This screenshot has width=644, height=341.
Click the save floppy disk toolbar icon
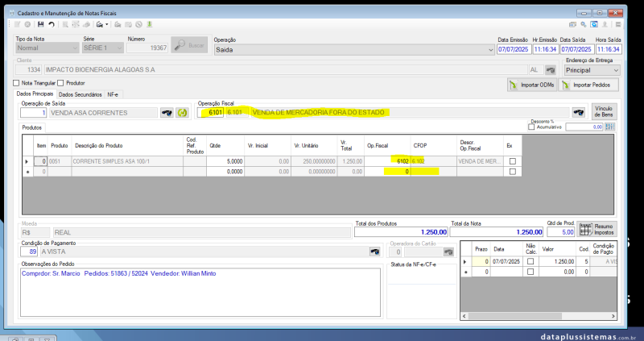click(x=40, y=25)
